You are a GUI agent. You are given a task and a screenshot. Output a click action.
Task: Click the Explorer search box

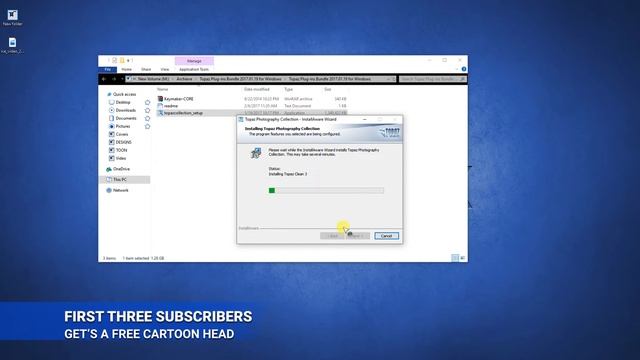coord(432,79)
